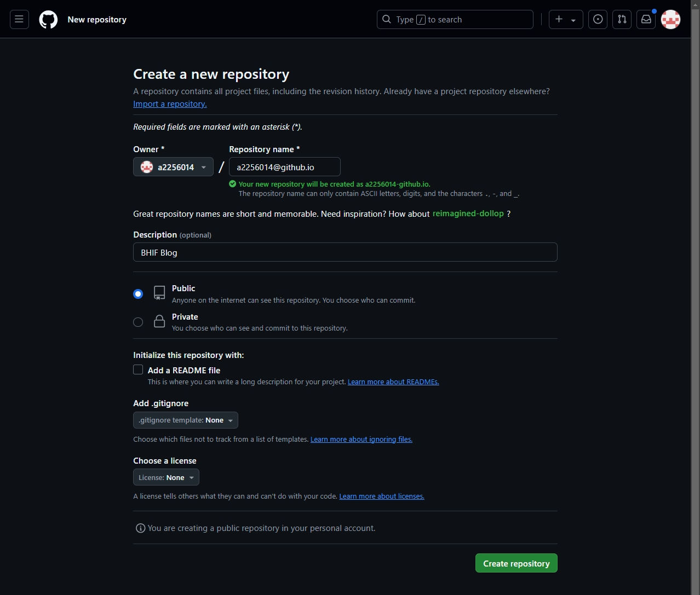
Task: Follow Learn more about ignoring files link
Action: [x=362, y=439]
